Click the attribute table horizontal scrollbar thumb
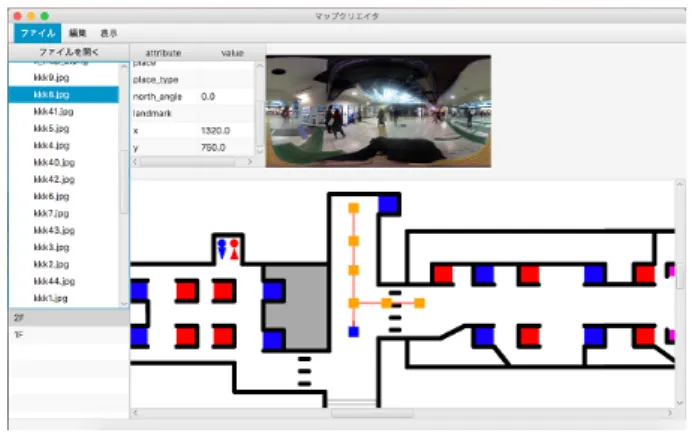 point(188,162)
